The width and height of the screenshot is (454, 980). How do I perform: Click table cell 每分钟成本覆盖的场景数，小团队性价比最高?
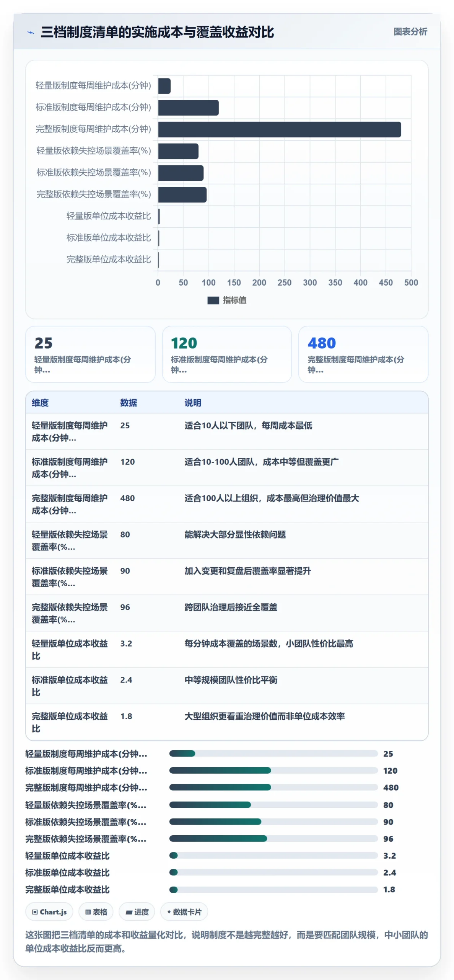[x=269, y=644]
